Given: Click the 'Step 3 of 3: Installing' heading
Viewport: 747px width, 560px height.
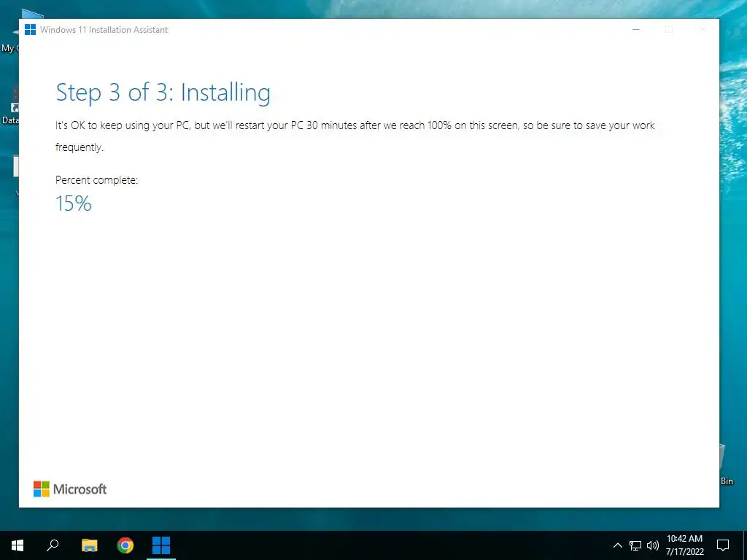Looking at the screenshot, I should [163, 93].
